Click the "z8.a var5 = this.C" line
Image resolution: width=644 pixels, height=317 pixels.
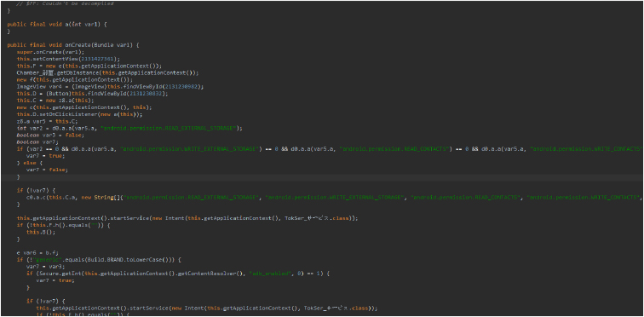46,122
